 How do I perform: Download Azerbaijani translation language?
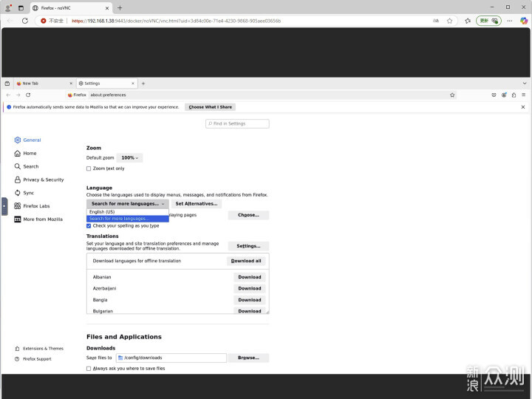click(250, 288)
